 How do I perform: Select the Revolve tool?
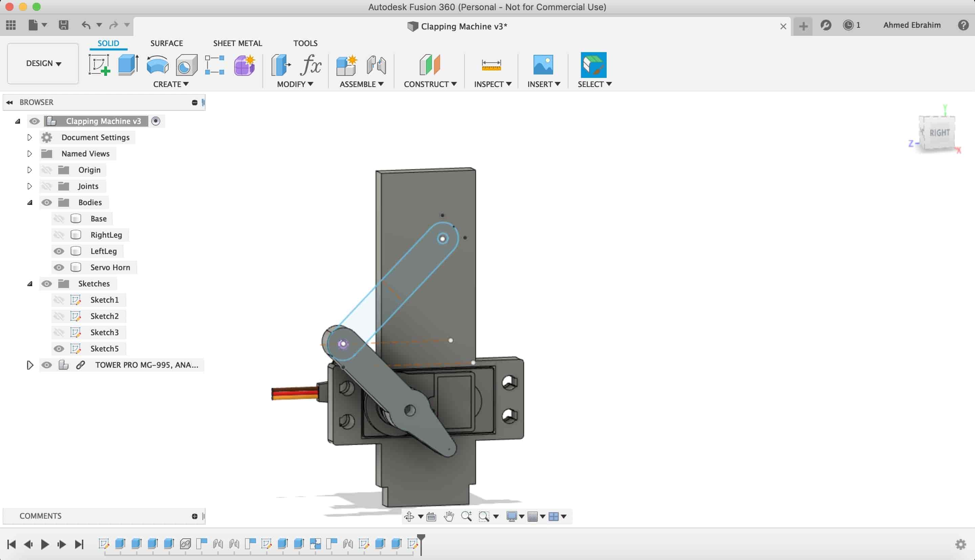[x=158, y=65]
